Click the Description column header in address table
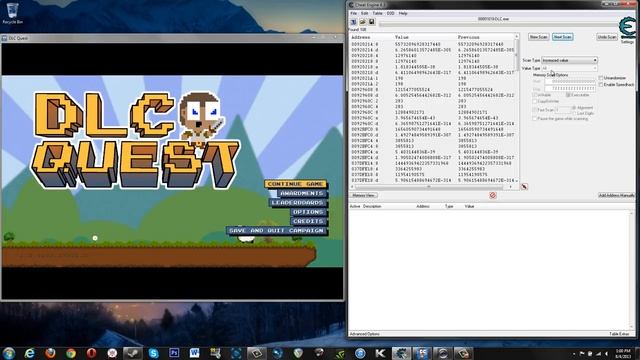This screenshot has width=640, height=360. pyautogui.click(x=372, y=207)
